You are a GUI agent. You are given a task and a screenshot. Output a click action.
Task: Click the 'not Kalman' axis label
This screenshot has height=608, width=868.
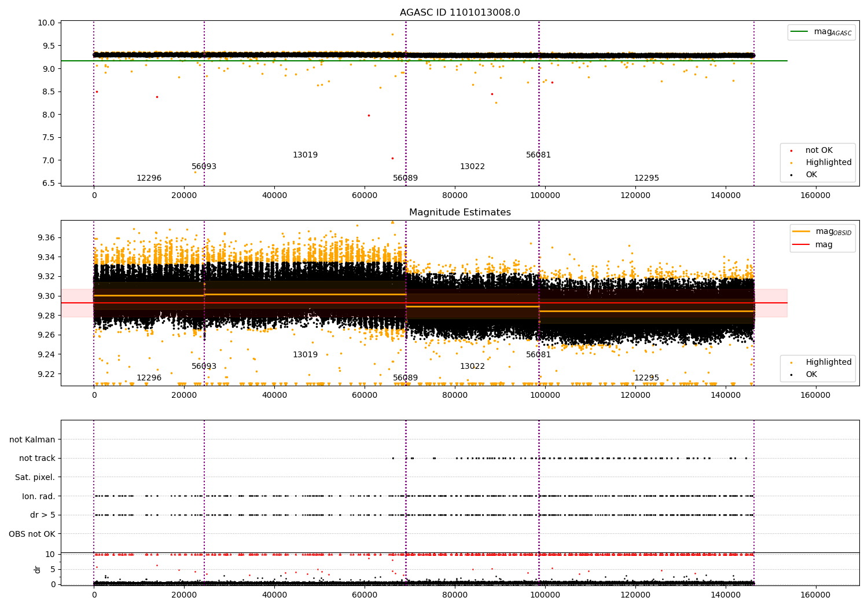(x=32, y=440)
